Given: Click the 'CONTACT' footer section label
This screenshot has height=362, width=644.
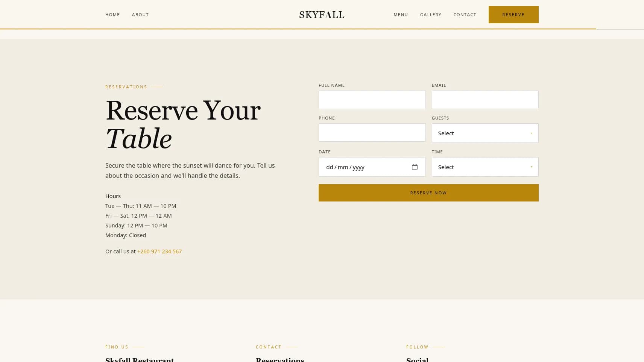Looking at the screenshot, I should pyautogui.click(x=269, y=347).
